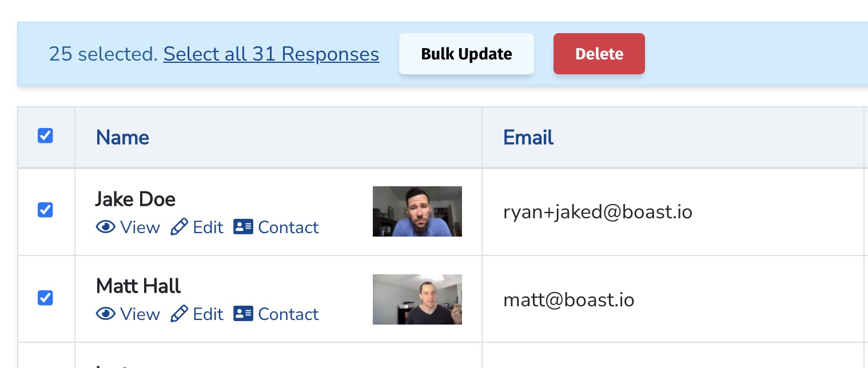The height and width of the screenshot is (368, 868).
Task: Uncheck the Matt Hall row checkbox
Action: pos(45,298)
